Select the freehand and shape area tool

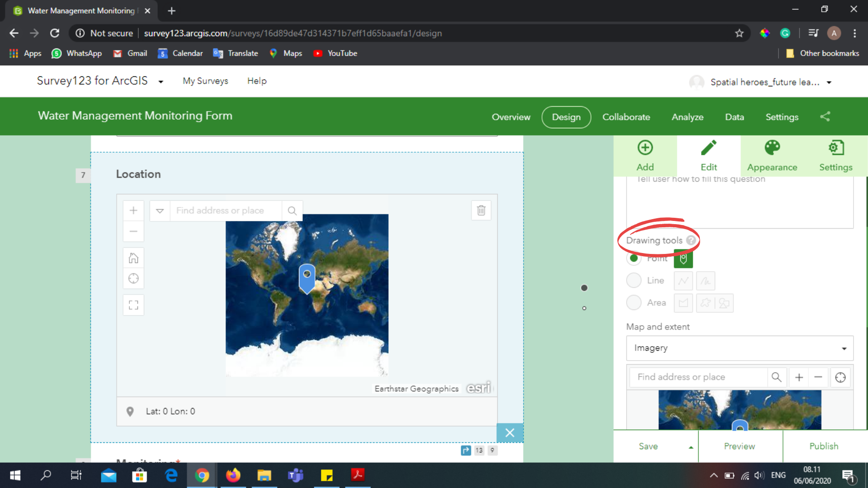click(715, 303)
